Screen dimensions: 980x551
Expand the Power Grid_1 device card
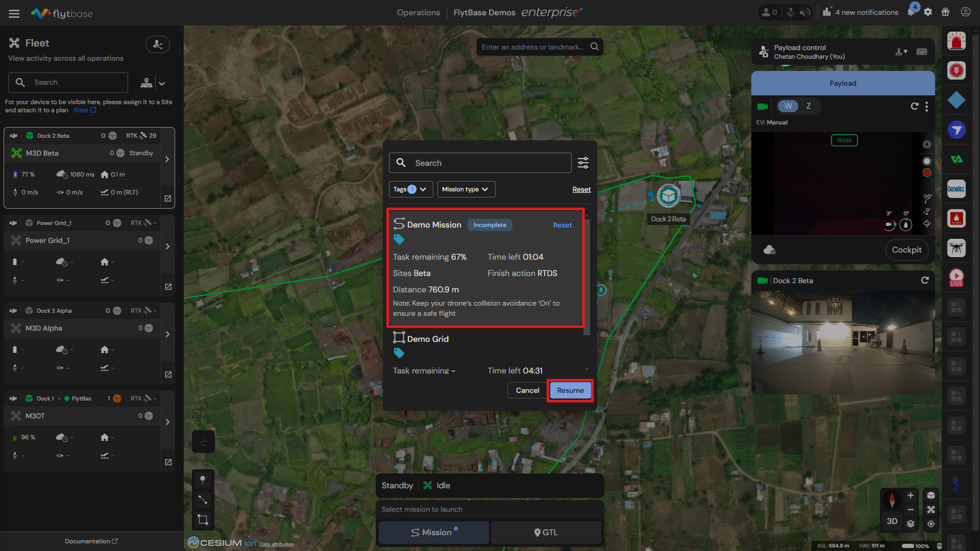pyautogui.click(x=167, y=246)
